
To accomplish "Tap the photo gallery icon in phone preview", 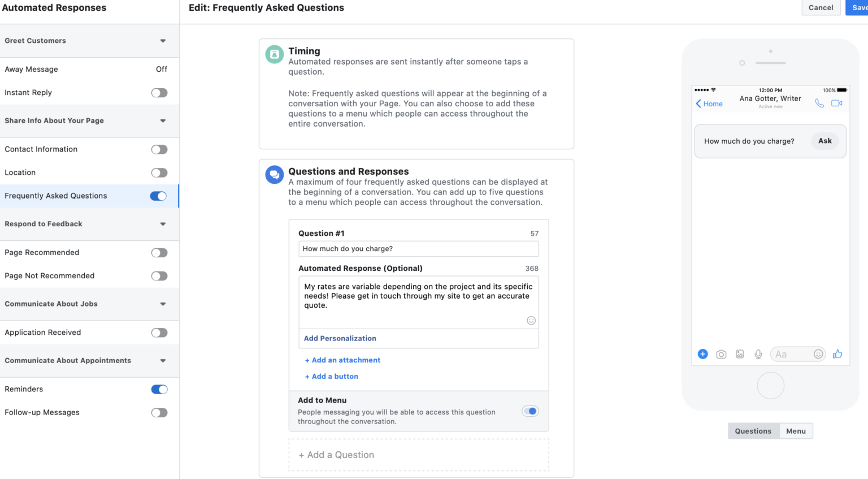I will point(740,354).
